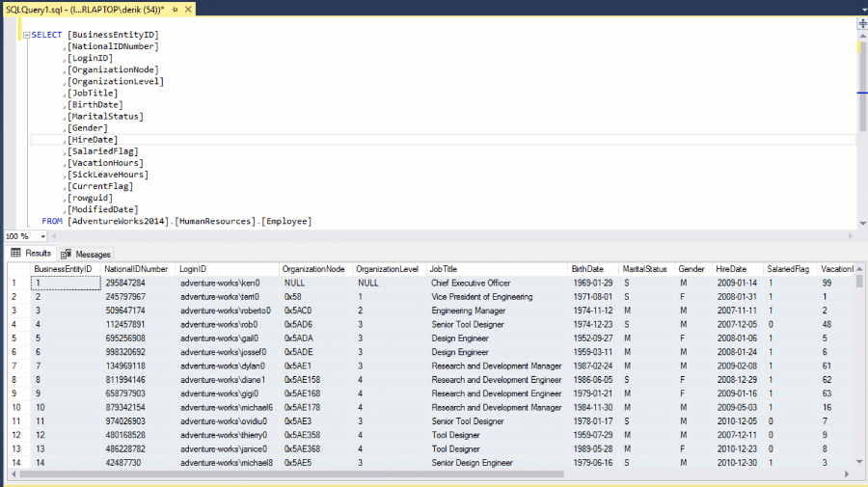
Task: Click the editor horizontal scrollbar right arrow
Action: pyautogui.click(x=849, y=236)
